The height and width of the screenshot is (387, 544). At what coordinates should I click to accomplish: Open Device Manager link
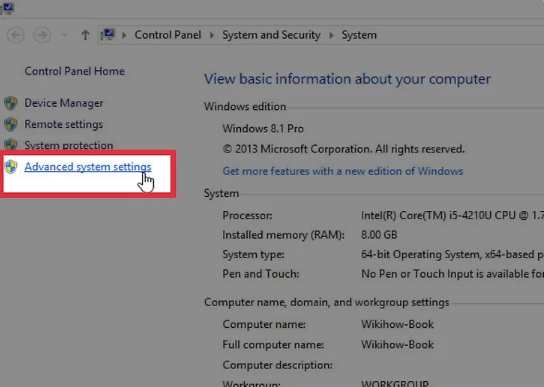[64, 103]
